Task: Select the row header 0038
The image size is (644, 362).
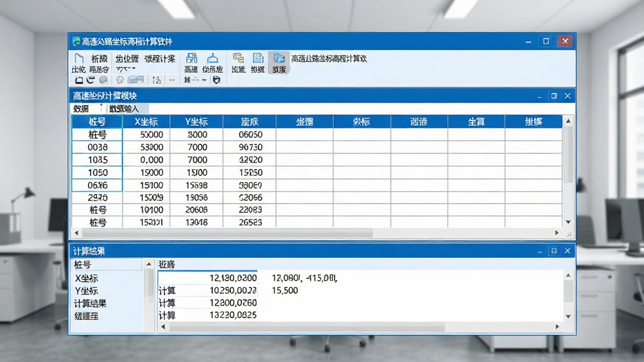Action: [x=97, y=147]
